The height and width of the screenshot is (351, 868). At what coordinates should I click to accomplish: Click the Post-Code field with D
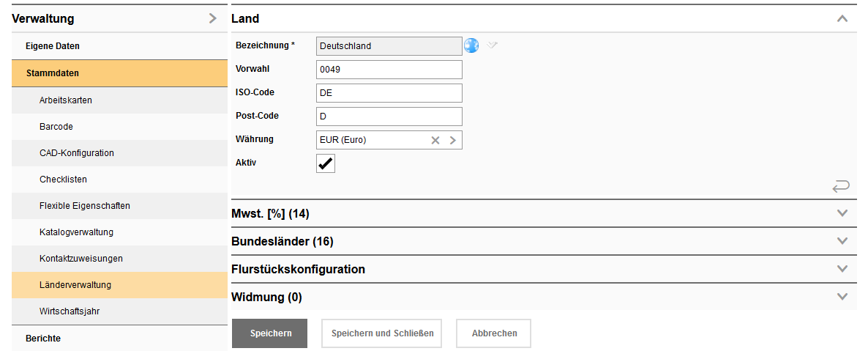(x=389, y=117)
